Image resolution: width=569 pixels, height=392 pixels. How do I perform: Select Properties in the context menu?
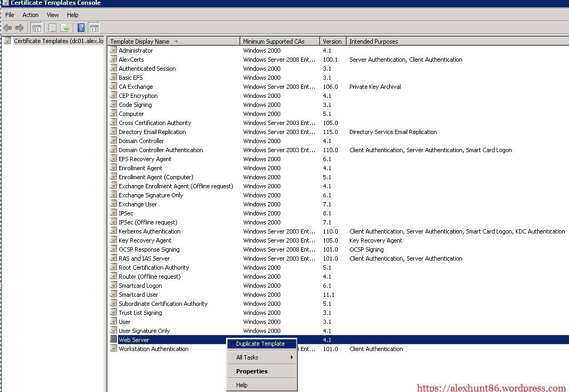click(x=252, y=371)
